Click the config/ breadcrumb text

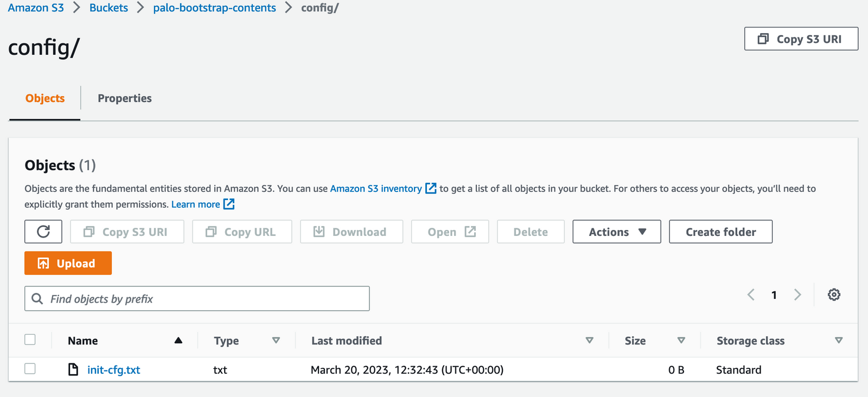click(320, 8)
